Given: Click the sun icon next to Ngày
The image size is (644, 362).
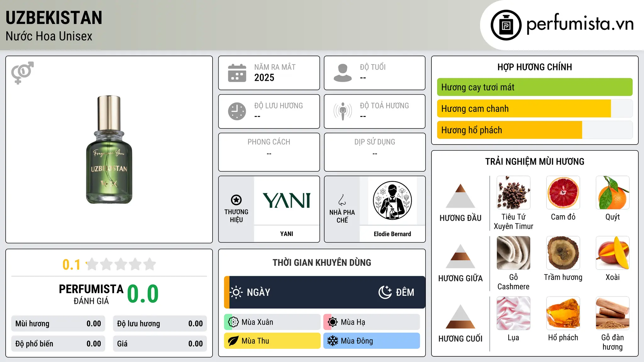Looking at the screenshot, I should pyautogui.click(x=236, y=292).
